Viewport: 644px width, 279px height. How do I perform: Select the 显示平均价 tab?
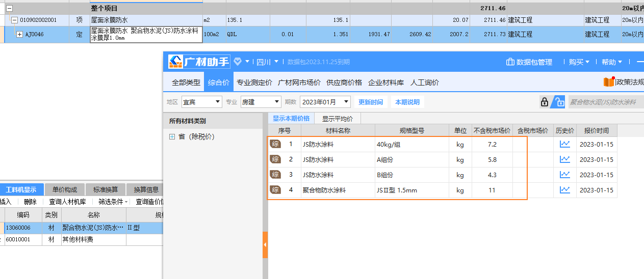[337, 119]
